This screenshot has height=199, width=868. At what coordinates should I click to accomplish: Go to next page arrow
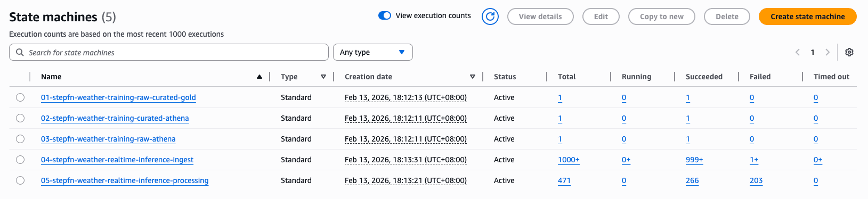tap(828, 52)
